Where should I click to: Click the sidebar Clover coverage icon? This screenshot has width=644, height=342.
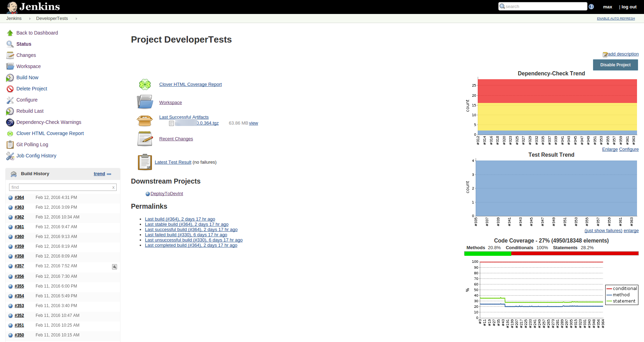pyautogui.click(x=10, y=133)
